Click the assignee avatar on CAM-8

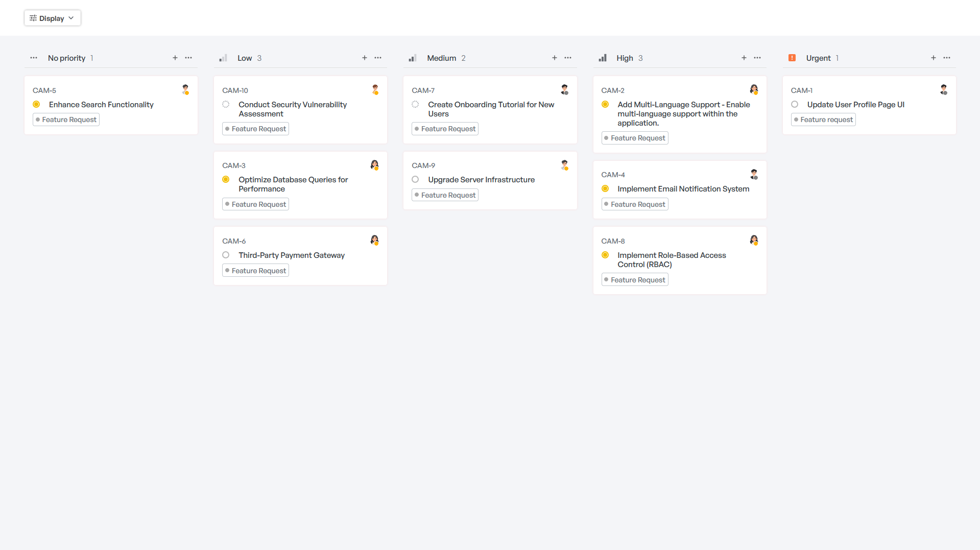(x=754, y=240)
